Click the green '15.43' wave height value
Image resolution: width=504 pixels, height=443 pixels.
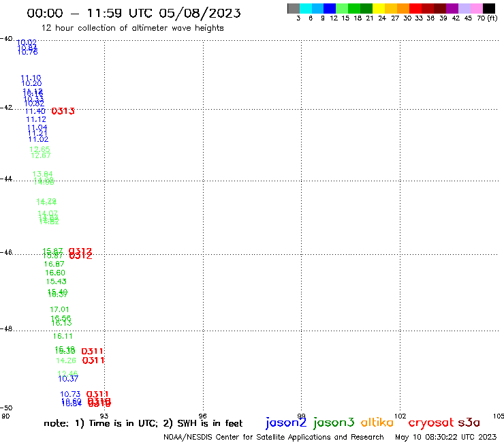click(x=57, y=281)
